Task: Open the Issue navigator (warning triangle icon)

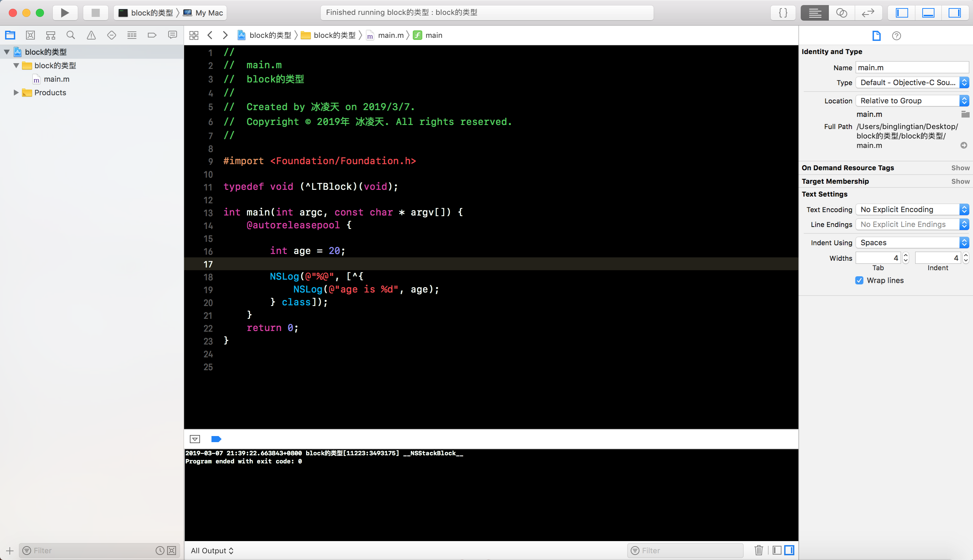Action: point(91,35)
